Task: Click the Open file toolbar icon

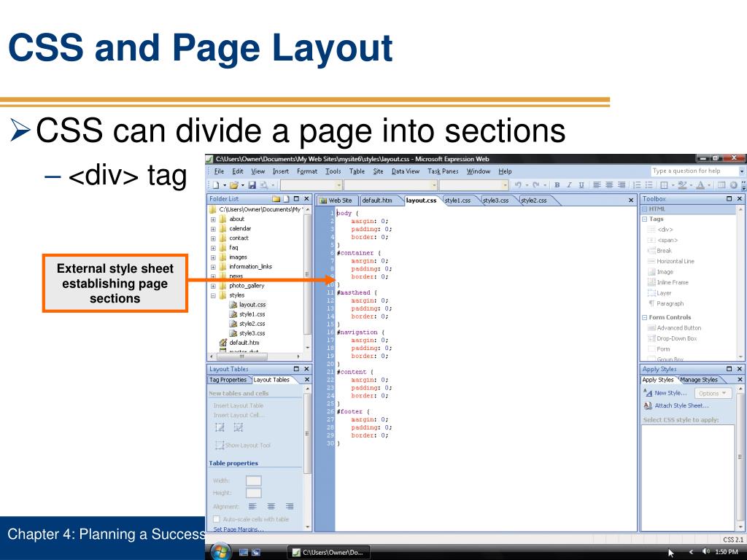Action: 234,185
